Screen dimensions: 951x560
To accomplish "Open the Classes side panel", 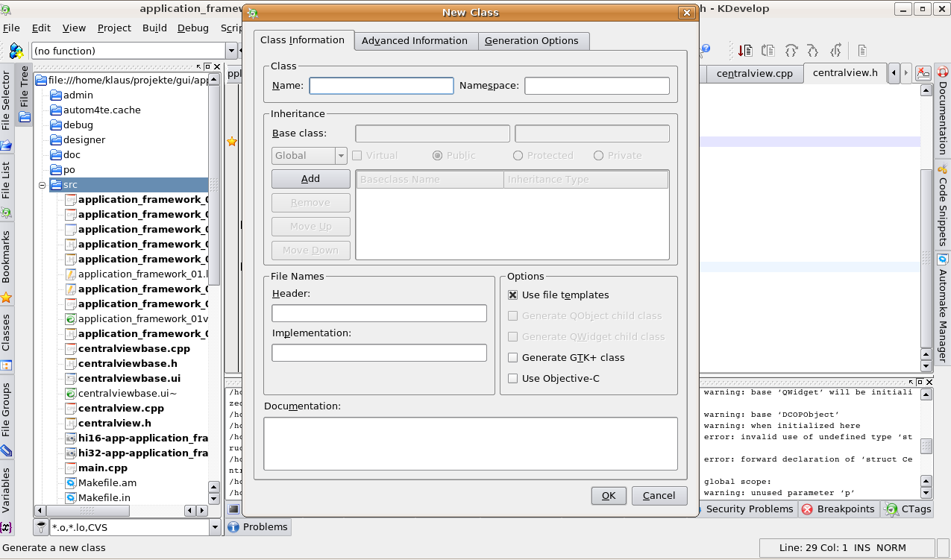I will coord(7,342).
